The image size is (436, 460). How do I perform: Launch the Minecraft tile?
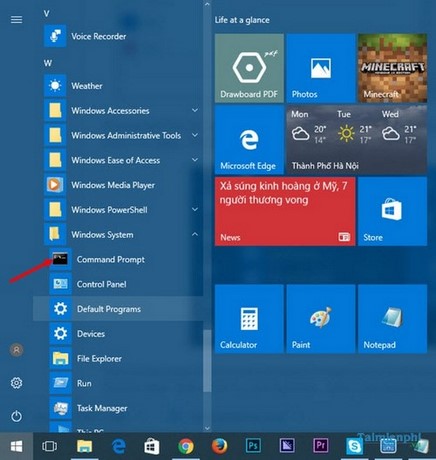pos(392,68)
